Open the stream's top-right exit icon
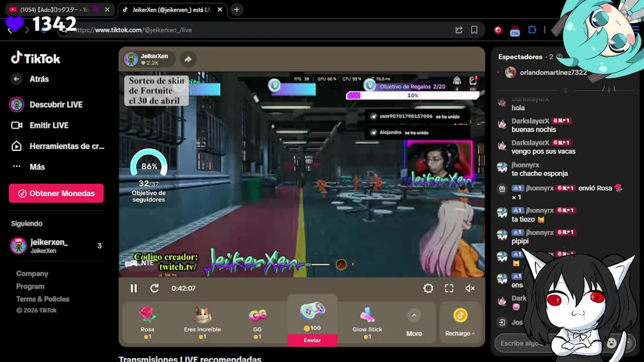Screen dimensions: 644x362 point(473,80)
